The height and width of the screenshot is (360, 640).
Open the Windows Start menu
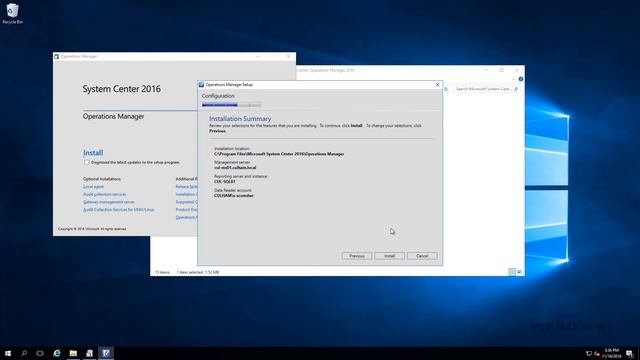pos(8,353)
